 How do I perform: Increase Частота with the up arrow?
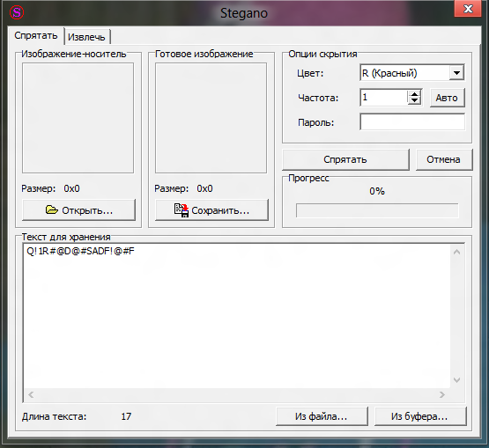click(x=414, y=94)
